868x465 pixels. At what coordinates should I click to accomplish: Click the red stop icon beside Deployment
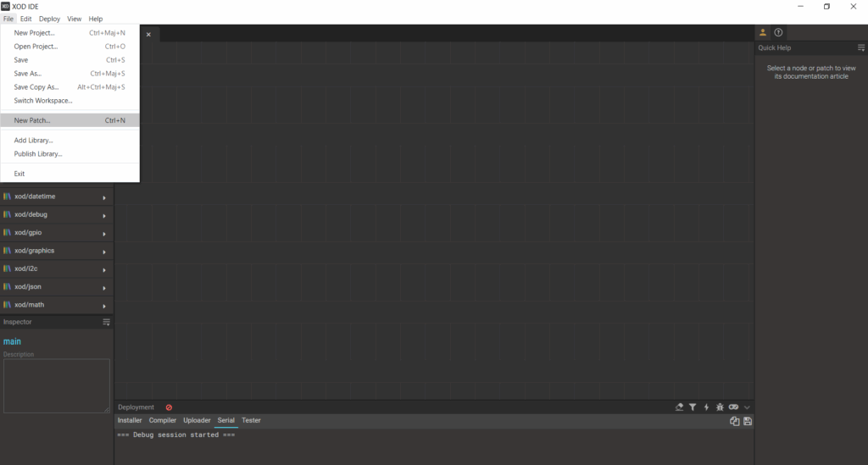coord(169,407)
